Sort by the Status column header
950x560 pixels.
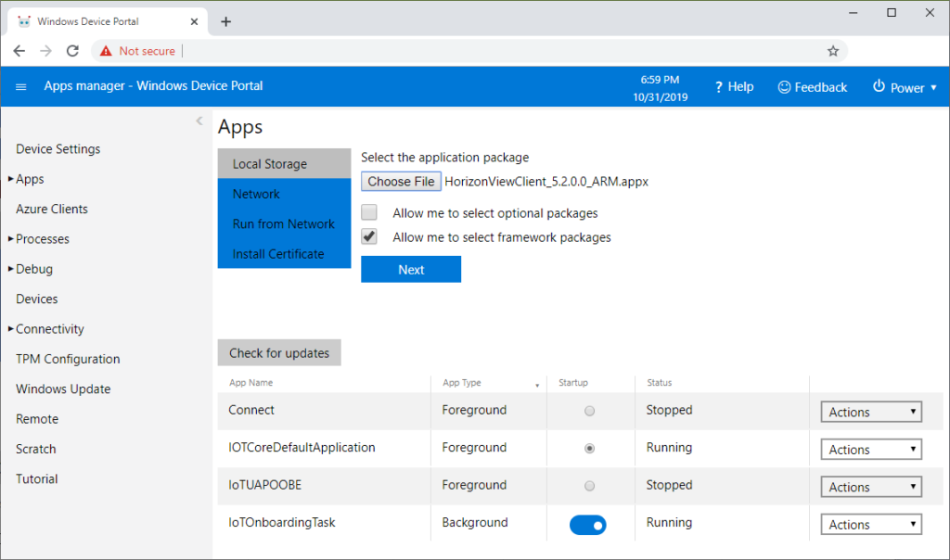coord(660,383)
